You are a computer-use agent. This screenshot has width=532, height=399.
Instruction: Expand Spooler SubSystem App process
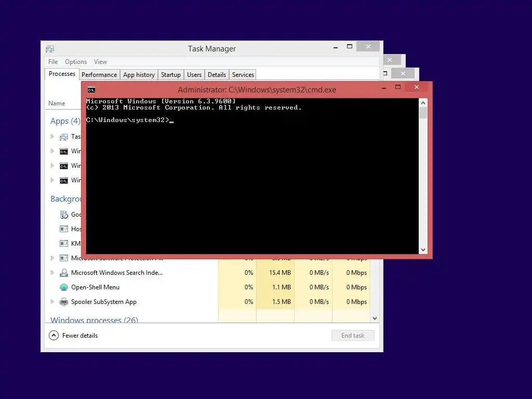click(52, 302)
